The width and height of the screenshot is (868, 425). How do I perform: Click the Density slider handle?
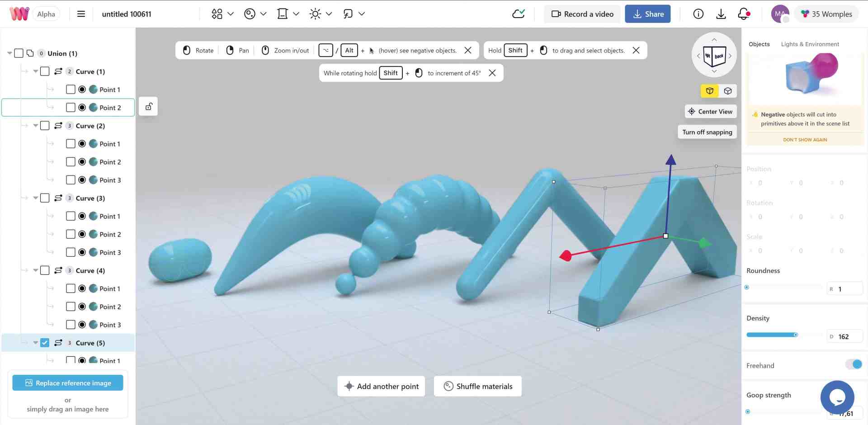pos(796,335)
